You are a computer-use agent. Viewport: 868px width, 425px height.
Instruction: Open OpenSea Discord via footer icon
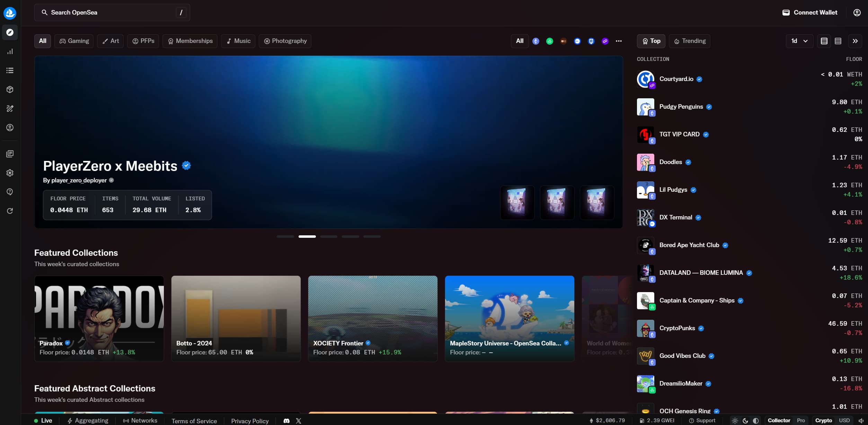(286, 421)
